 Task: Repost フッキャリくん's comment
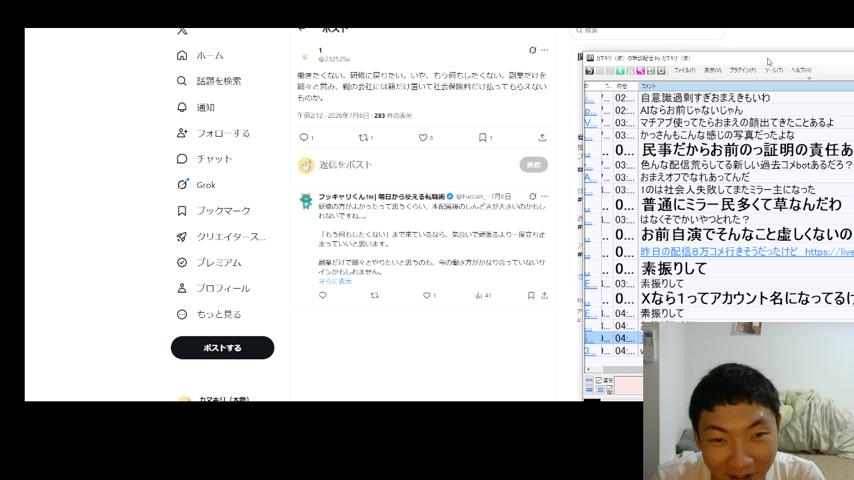[375, 295]
